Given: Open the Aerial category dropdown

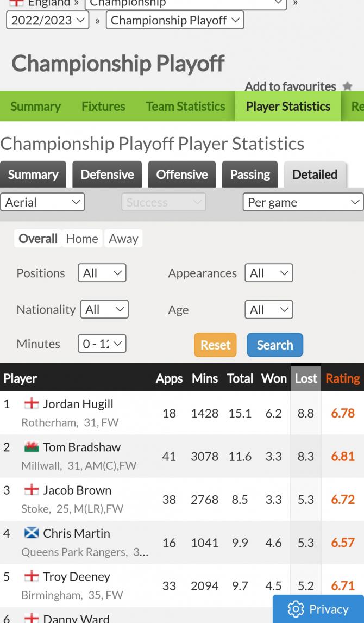Looking at the screenshot, I should 42,202.
